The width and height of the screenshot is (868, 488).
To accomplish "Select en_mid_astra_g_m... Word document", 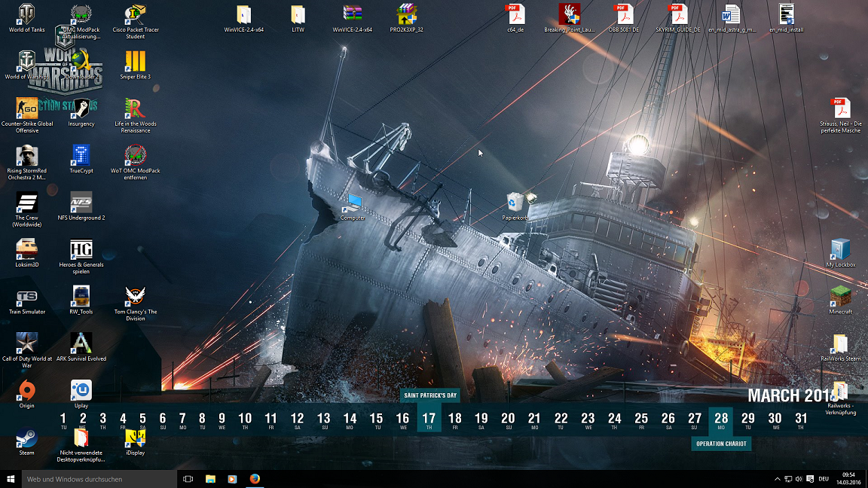I will tap(732, 18).
